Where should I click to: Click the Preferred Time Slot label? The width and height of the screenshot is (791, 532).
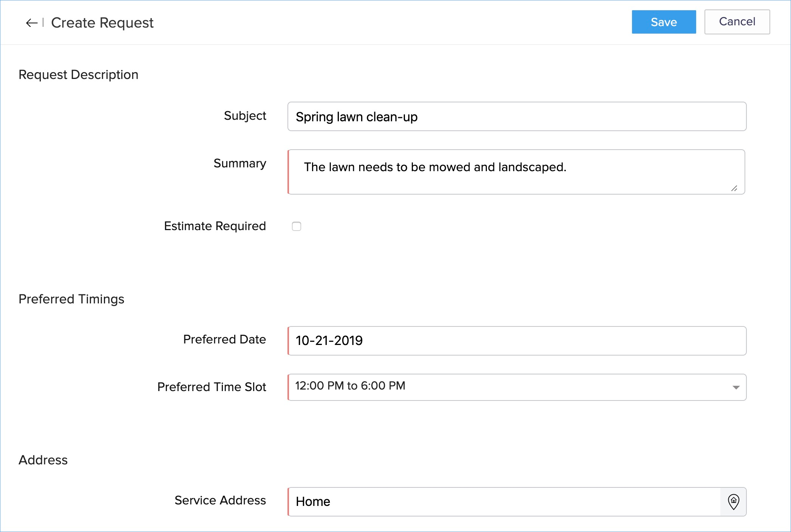212,387
